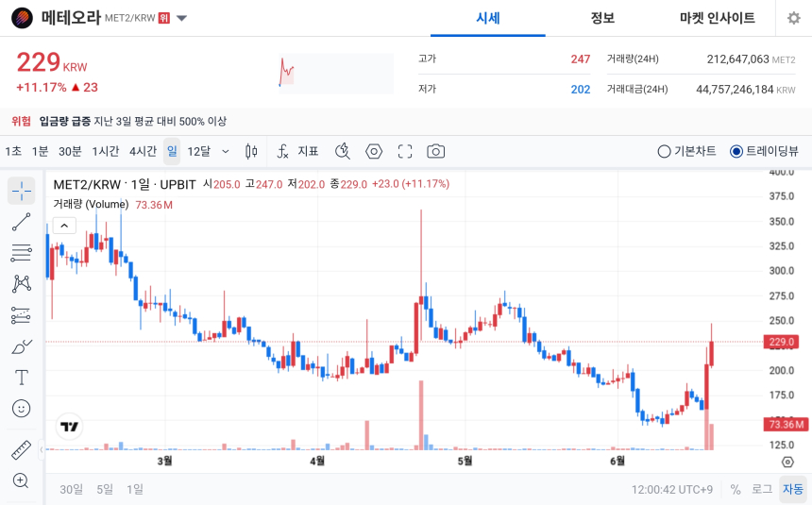Click the +11.17% change text
The height and width of the screenshot is (505, 812).
coord(42,87)
